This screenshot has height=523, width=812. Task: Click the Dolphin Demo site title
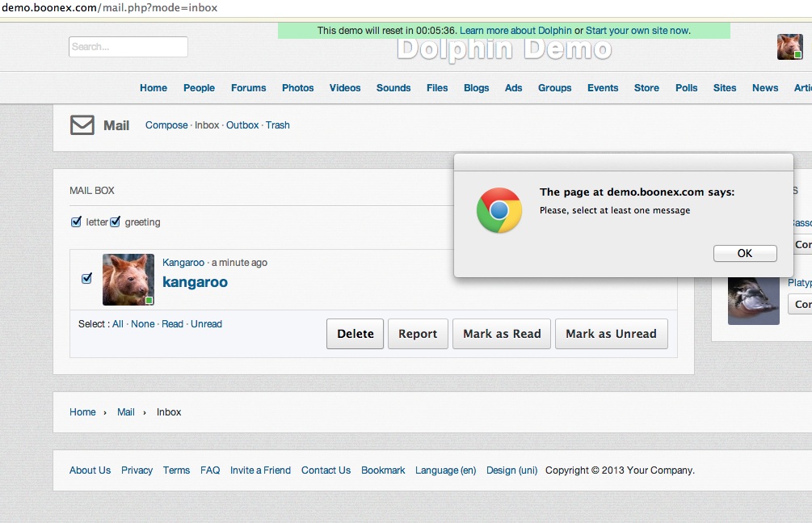[x=504, y=50]
